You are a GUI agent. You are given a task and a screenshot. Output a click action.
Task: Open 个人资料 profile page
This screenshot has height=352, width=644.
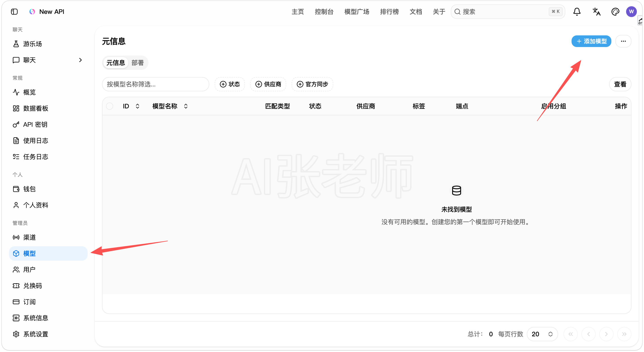point(48,205)
